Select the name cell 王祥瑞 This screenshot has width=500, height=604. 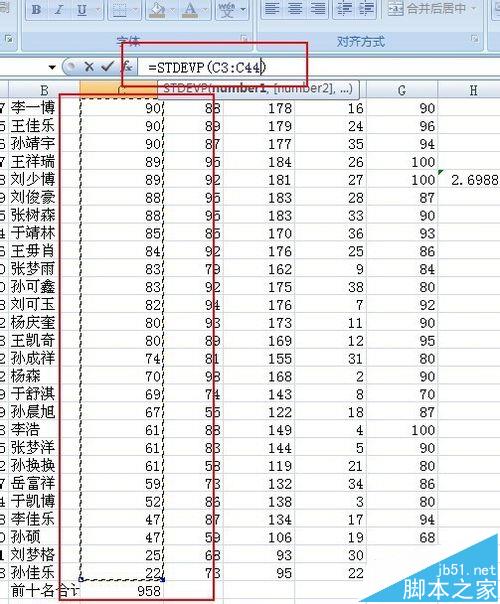pyautogui.click(x=44, y=162)
